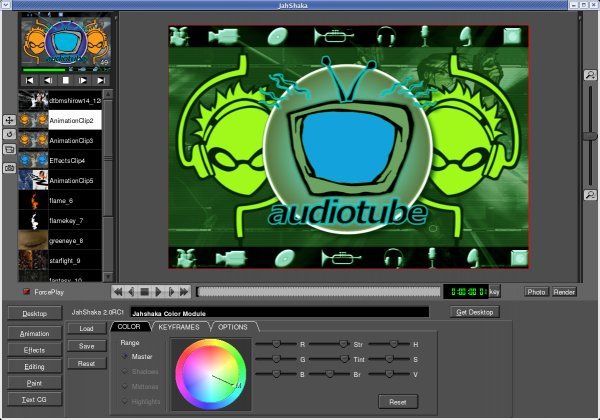
Task: Step main timeline back one frame
Action: click(x=131, y=292)
